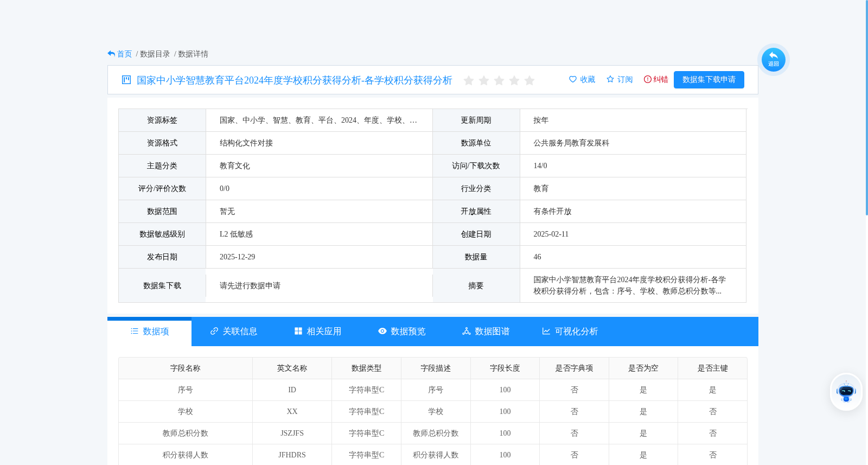Click 数据类型 column header

(366, 368)
